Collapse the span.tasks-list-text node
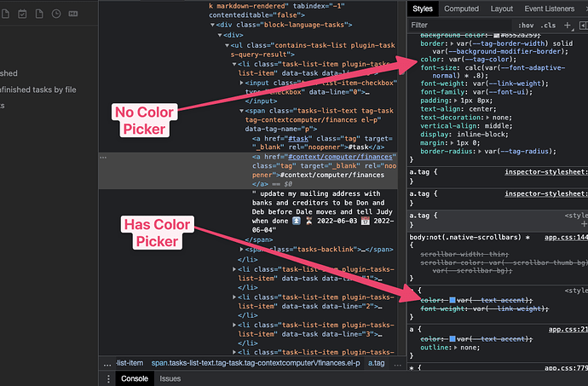588x386 pixels. point(241,111)
